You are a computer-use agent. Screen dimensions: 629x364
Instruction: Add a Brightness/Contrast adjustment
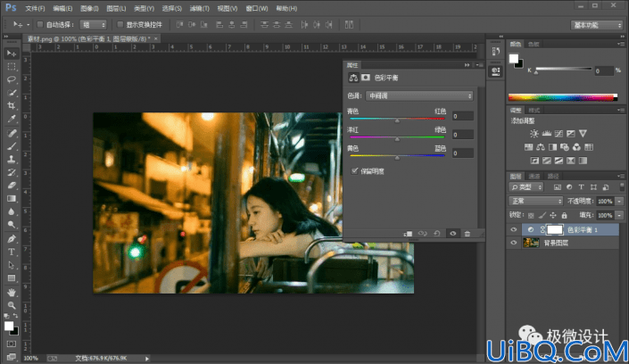(x=534, y=134)
